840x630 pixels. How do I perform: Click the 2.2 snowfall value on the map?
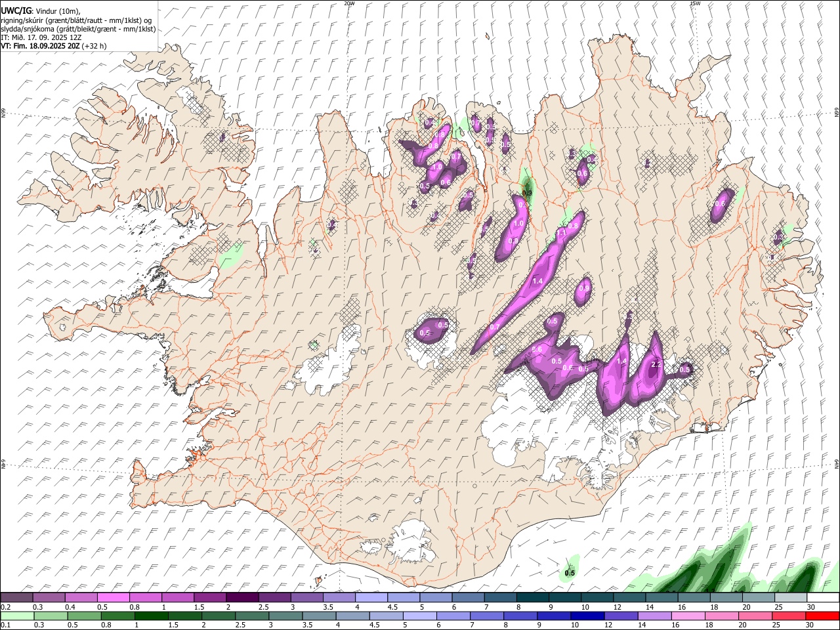(x=655, y=365)
